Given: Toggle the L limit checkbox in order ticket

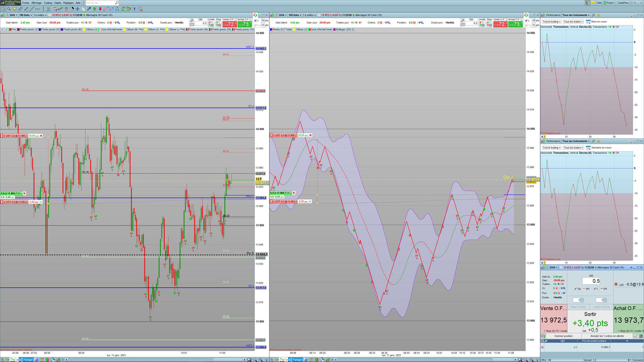Looking at the screenshot, I should 595,289.
